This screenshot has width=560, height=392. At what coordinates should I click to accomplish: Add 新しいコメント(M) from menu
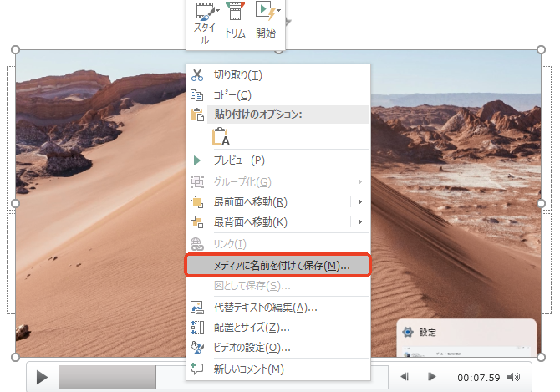(277, 369)
